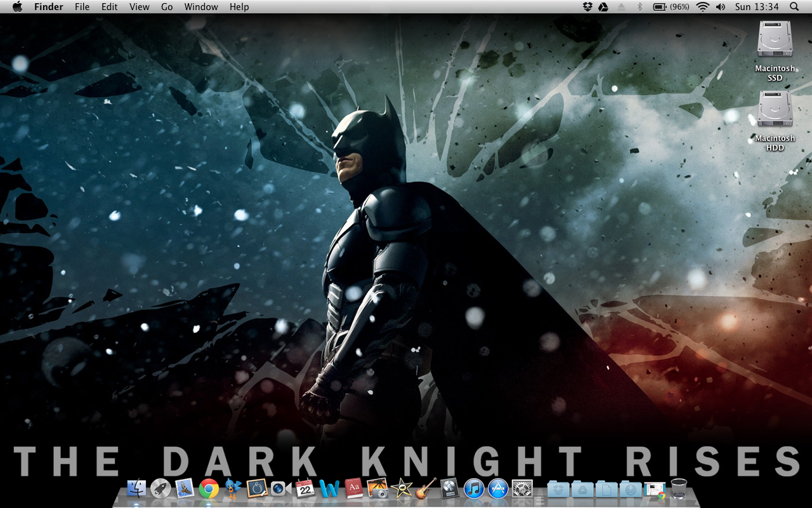
Task: Open the App Store from the Dock
Action: [498, 488]
